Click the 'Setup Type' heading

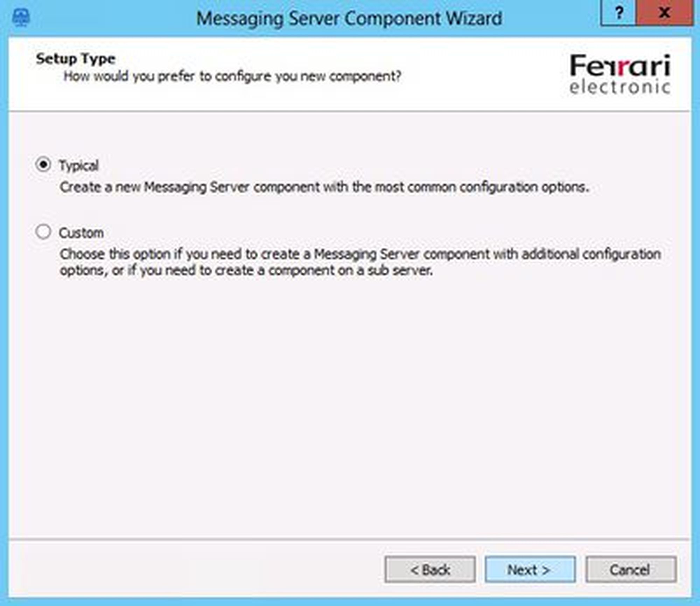tap(76, 59)
